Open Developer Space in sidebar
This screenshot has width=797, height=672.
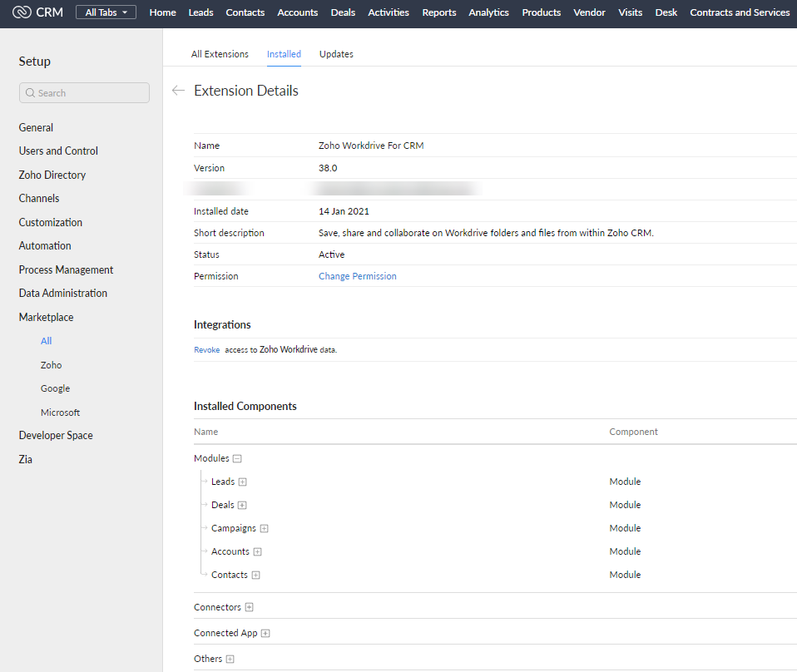click(56, 435)
